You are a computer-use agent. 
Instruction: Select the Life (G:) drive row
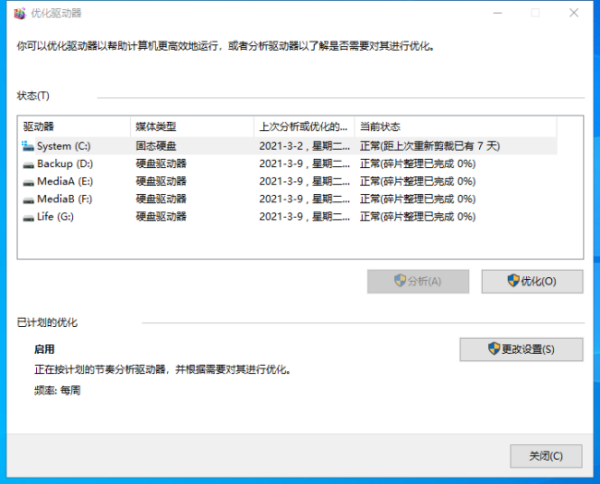tap(289, 217)
